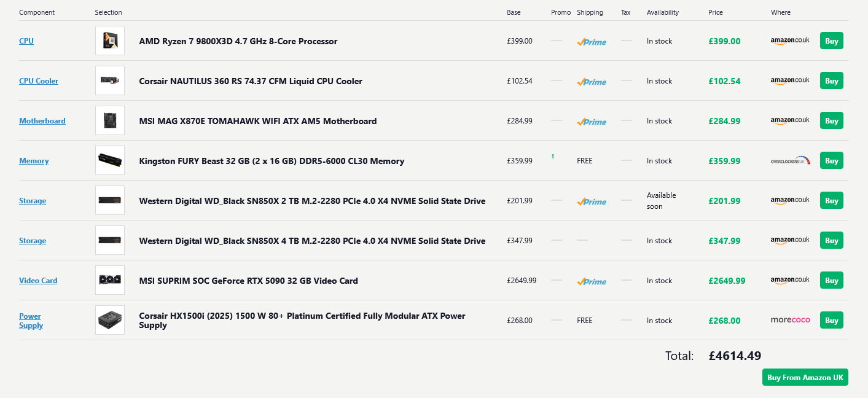Click Amazon.co.uk logo in 4 TB Storage row
This screenshot has height=398, width=868.
(x=790, y=240)
